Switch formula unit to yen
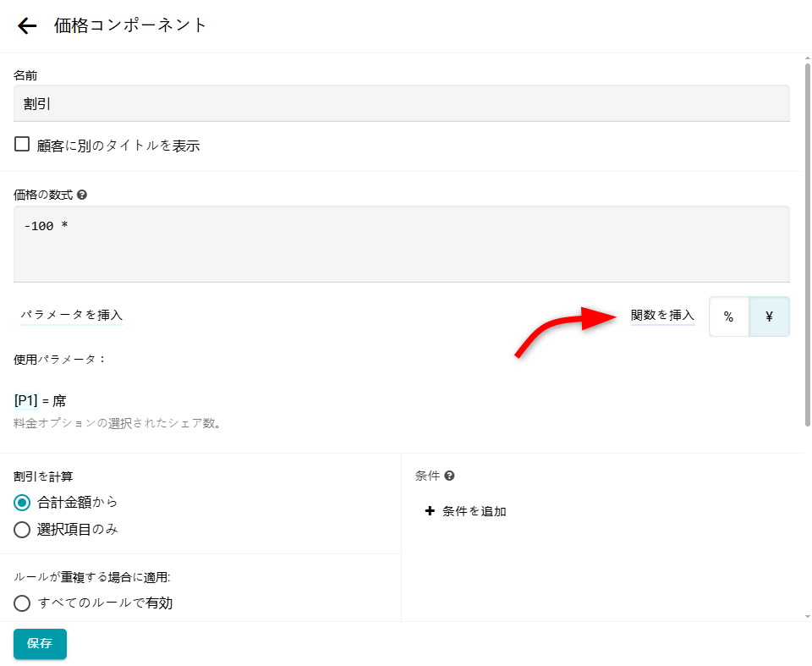 tap(769, 316)
